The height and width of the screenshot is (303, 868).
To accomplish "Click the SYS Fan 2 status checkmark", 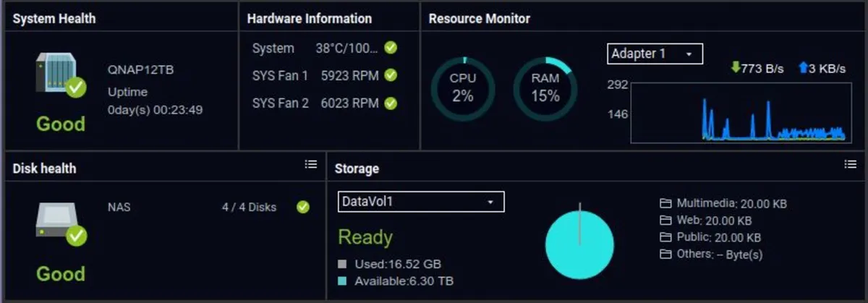I will (391, 103).
